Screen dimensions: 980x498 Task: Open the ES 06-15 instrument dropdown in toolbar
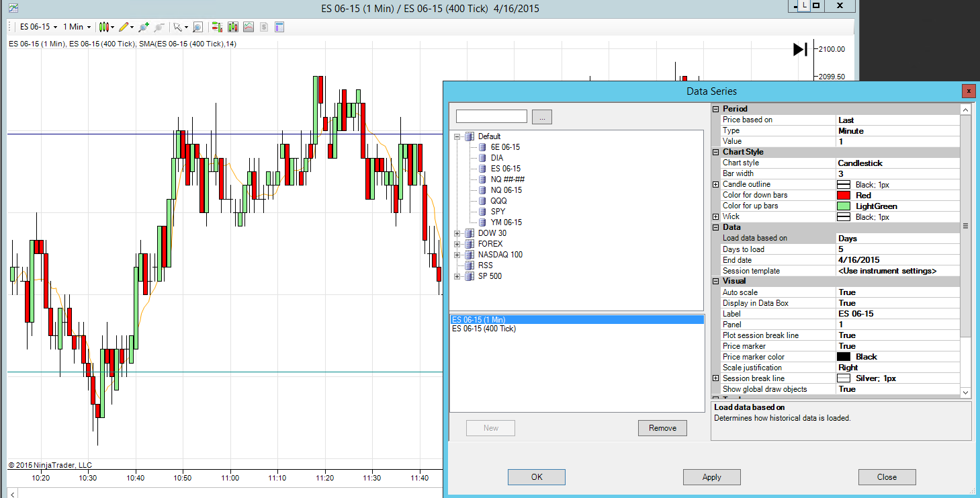click(x=38, y=27)
